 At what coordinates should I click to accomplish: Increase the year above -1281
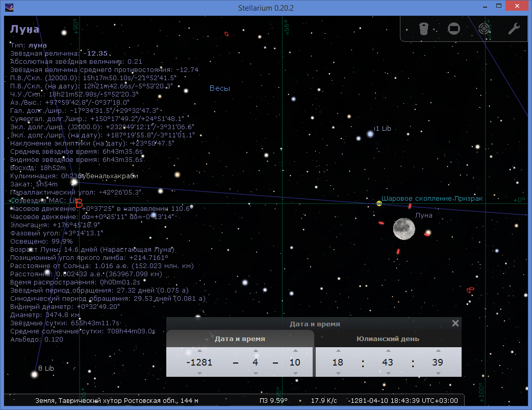point(199,351)
